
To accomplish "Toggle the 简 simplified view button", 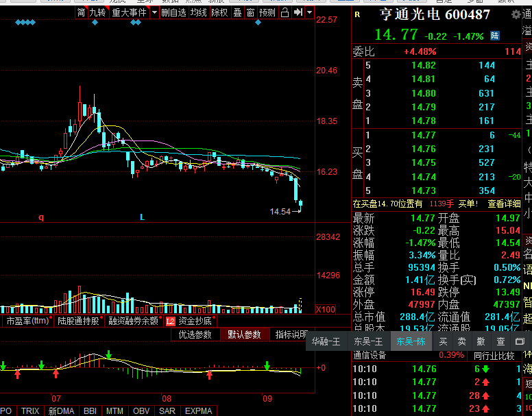I will [x=81, y=13].
